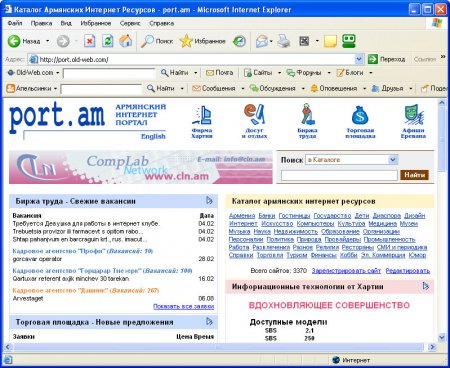Click Блоги toolbar button
450x368 pixels.
tap(350, 73)
